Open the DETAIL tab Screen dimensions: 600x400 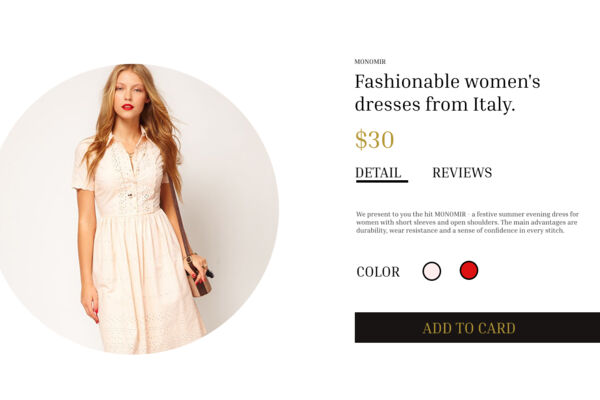[378, 173]
